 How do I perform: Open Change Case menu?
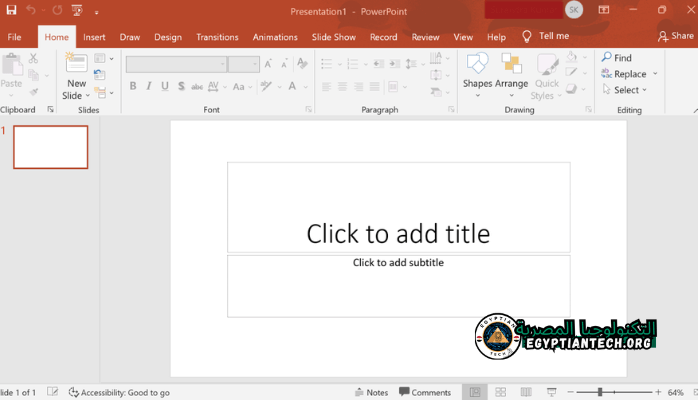pos(242,86)
